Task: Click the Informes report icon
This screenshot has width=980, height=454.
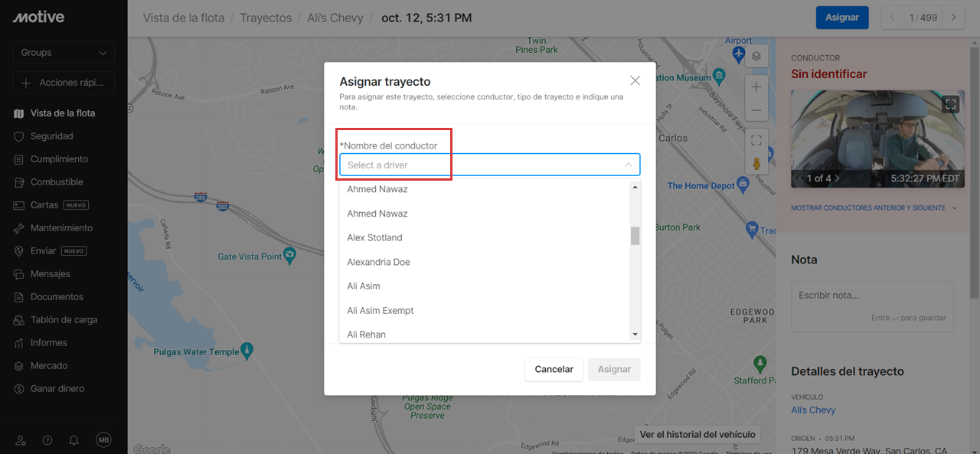Action: click(19, 343)
